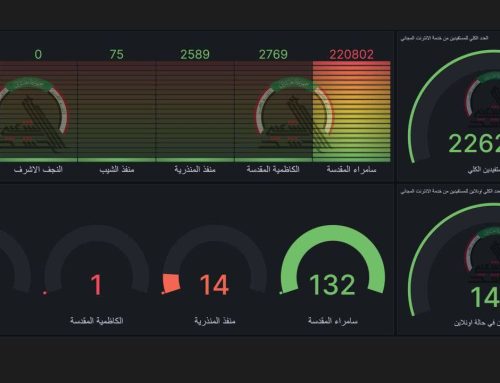Click the value 0 above النجف الاشرف bar
Viewport: 500px width, 383px height.
point(38,54)
